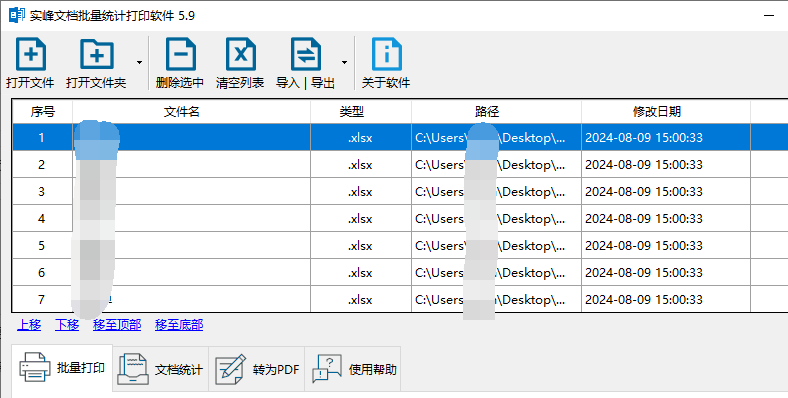Click the app logo icon in title bar

(x=17, y=15)
